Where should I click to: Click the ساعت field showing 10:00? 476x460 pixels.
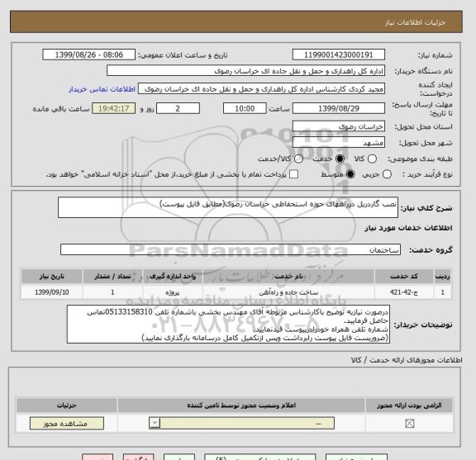[245, 108]
